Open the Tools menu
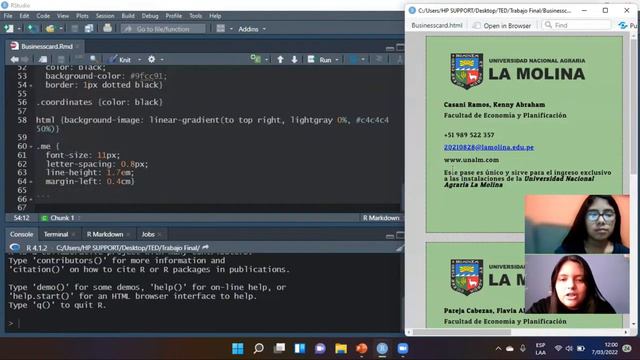Viewport: 640px width, 360px height. pos(196,16)
